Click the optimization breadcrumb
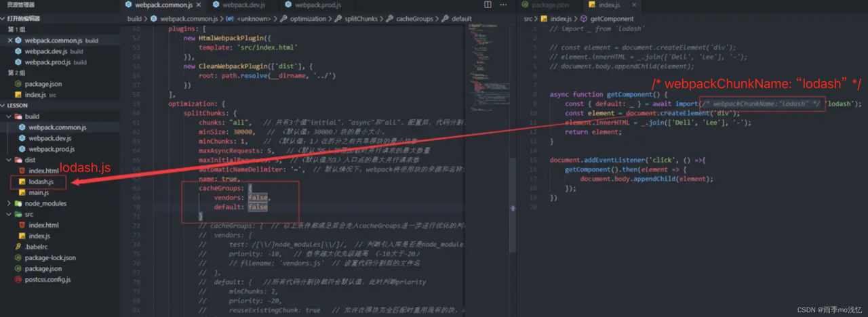868x317 pixels. pos(304,18)
